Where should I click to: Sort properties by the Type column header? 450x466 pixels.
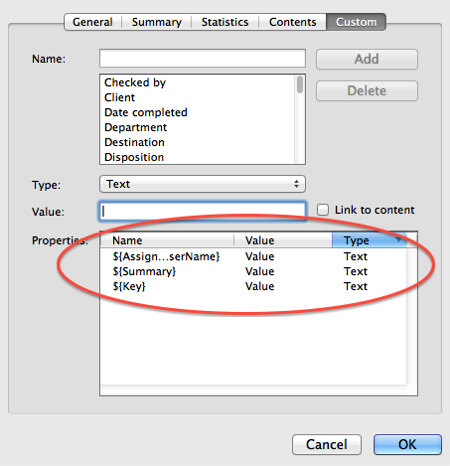[x=369, y=240]
